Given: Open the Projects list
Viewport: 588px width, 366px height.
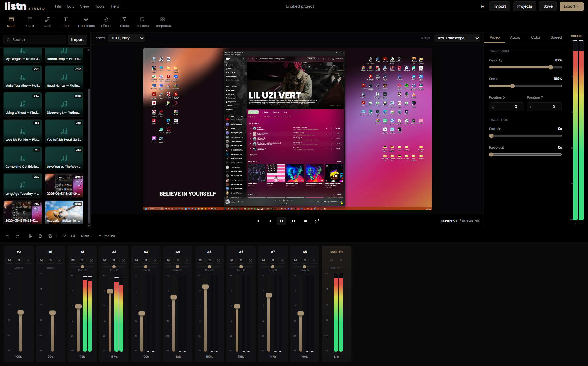Looking at the screenshot, I should click(x=524, y=6).
